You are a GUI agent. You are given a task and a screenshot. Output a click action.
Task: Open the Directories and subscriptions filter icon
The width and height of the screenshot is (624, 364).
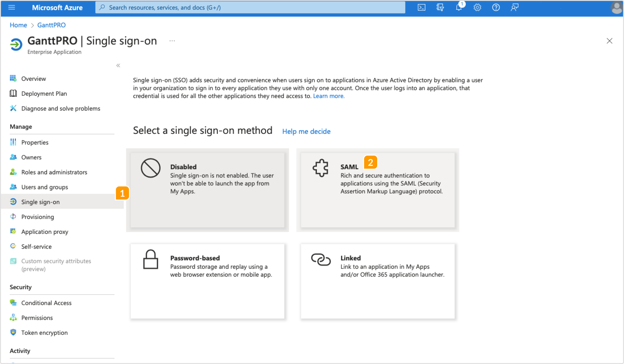tap(440, 7)
